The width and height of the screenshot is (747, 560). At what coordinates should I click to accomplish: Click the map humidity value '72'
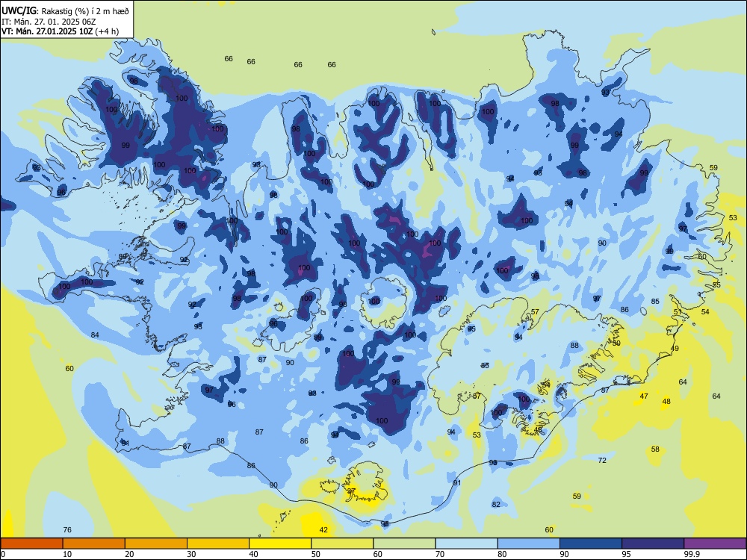coord(602,460)
